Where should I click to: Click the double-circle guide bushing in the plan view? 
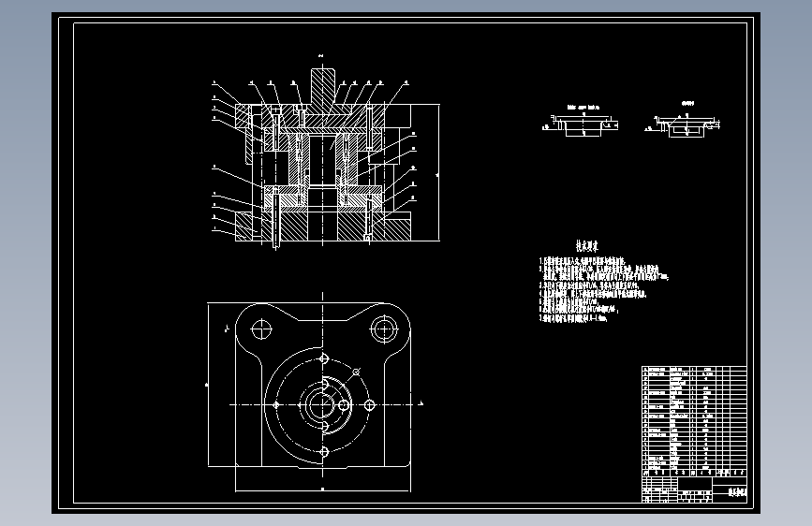[384, 329]
